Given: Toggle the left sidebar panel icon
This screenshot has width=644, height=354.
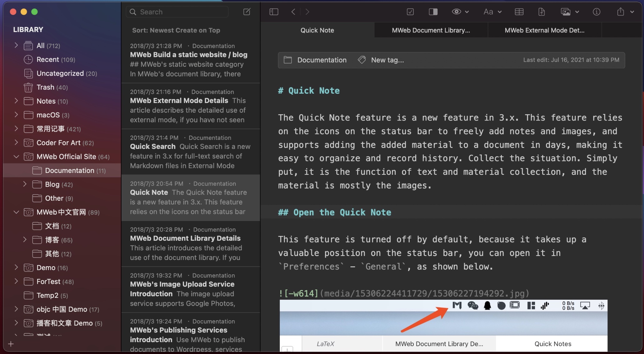Looking at the screenshot, I should tap(274, 12).
